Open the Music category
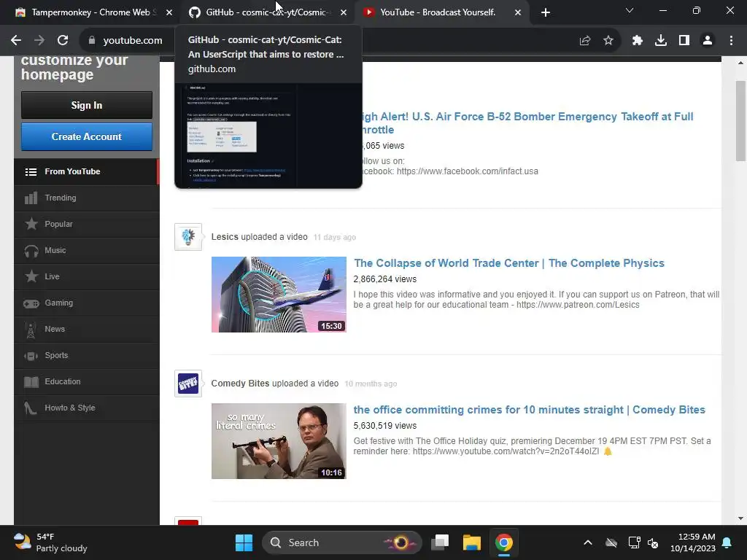747x560 pixels. [87, 250]
